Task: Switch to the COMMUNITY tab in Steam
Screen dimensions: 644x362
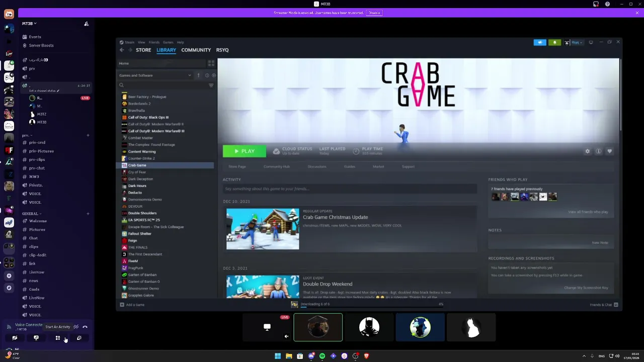Action: tap(196, 50)
